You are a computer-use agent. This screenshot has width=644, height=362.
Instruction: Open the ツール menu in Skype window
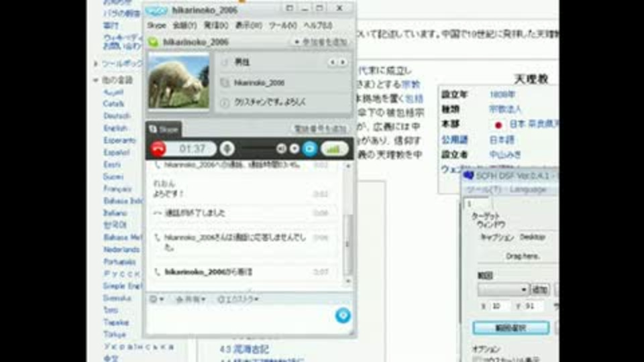[282, 25]
